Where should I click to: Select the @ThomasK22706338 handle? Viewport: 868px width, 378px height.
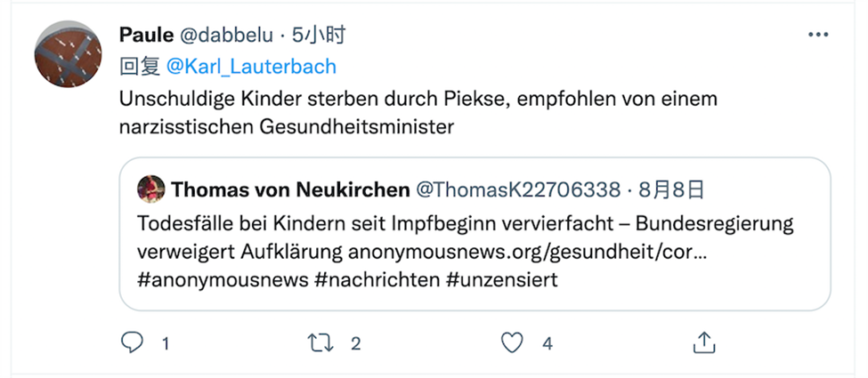click(x=519, y=189)
